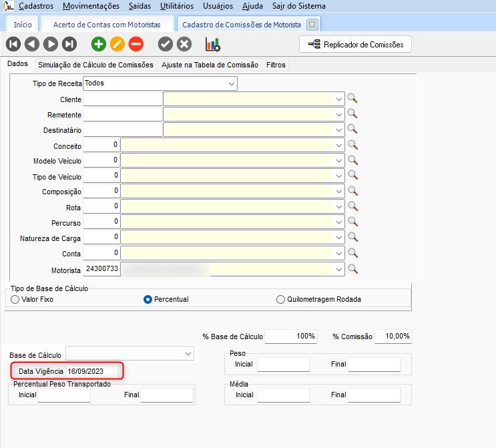The width and height of the screenshot is (496, 448).
Task: Expand the Natureza de Carga dropdown
Action: click(x=338, y=238)
